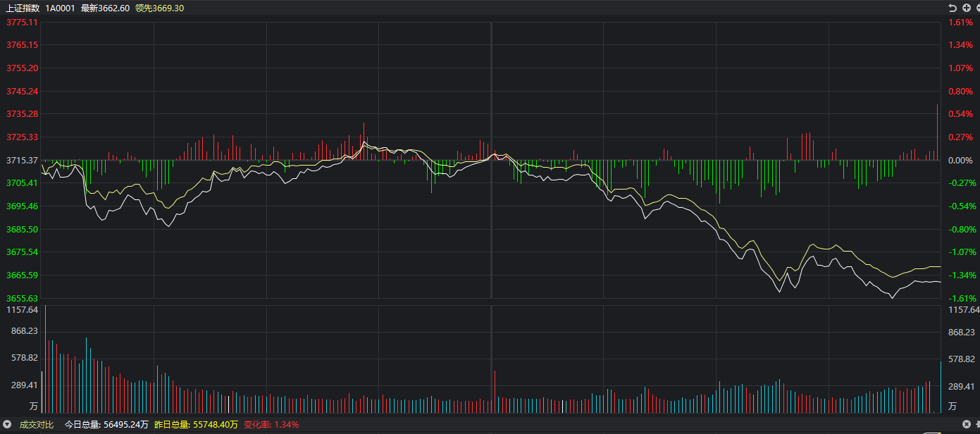Click the 变化率 change rate value

coord(271,424)
